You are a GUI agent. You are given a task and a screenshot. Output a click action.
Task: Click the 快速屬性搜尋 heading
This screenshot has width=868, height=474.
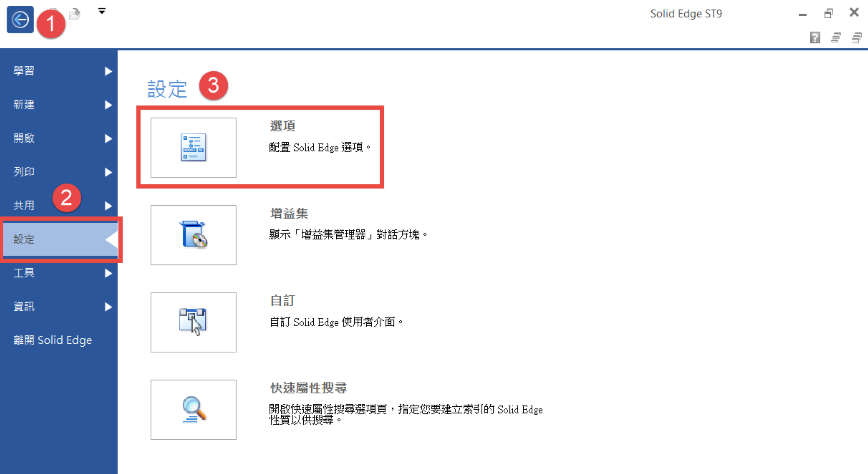309,388
